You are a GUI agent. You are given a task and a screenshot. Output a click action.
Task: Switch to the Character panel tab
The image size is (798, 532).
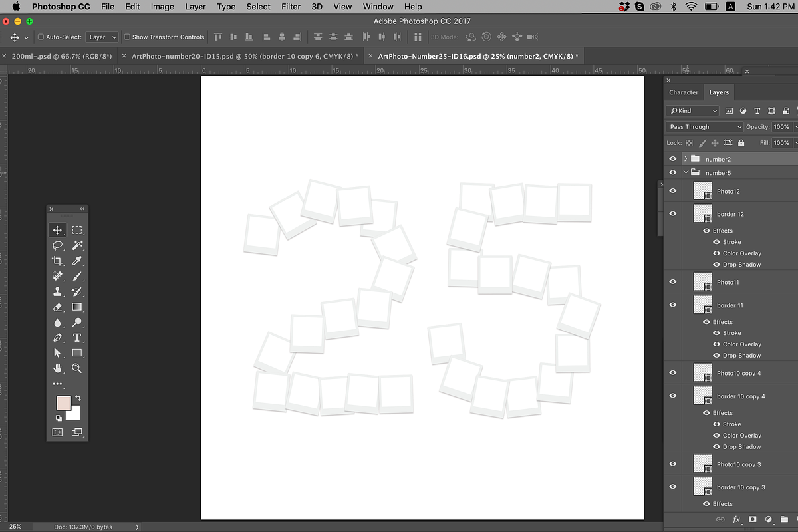684,92
